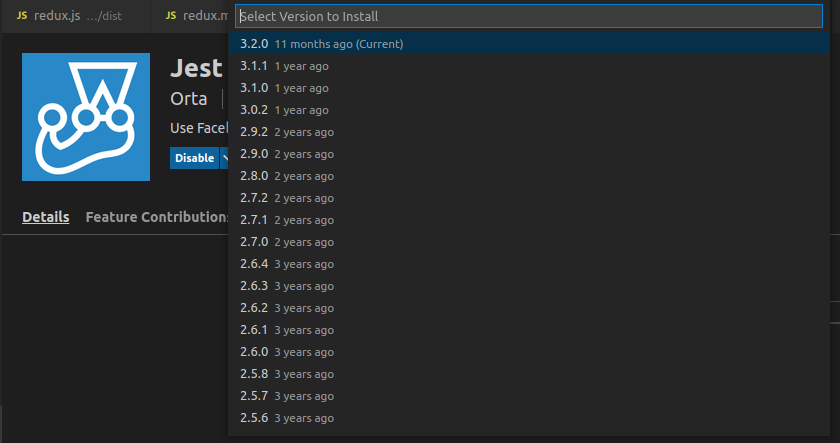Pick version 2.5.8 to install

coord(529,373)
